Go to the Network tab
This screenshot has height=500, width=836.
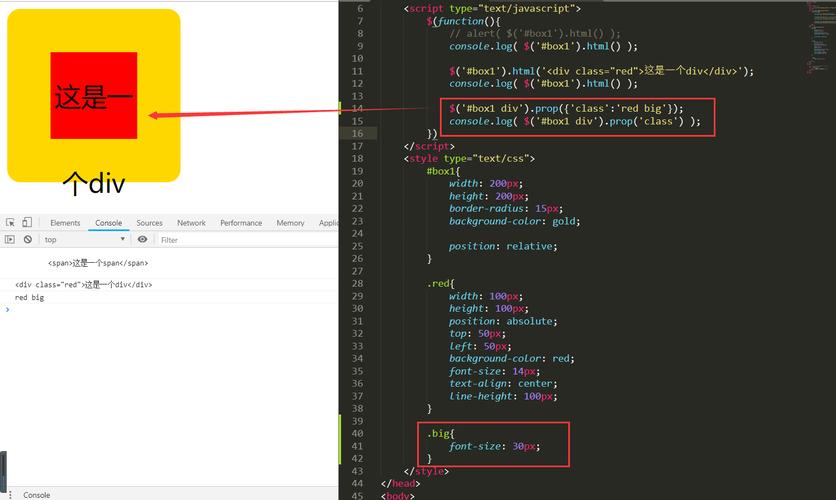coord(191,223)
